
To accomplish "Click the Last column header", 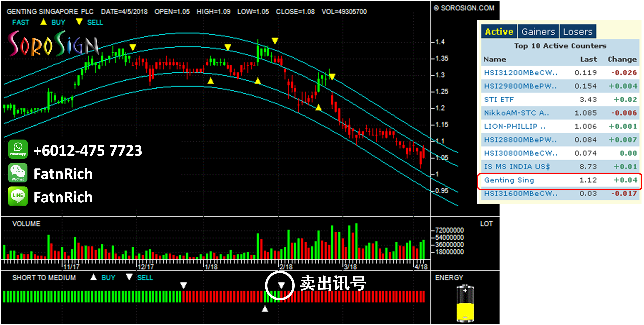I will pyautogui.click(x=588, y=59).
